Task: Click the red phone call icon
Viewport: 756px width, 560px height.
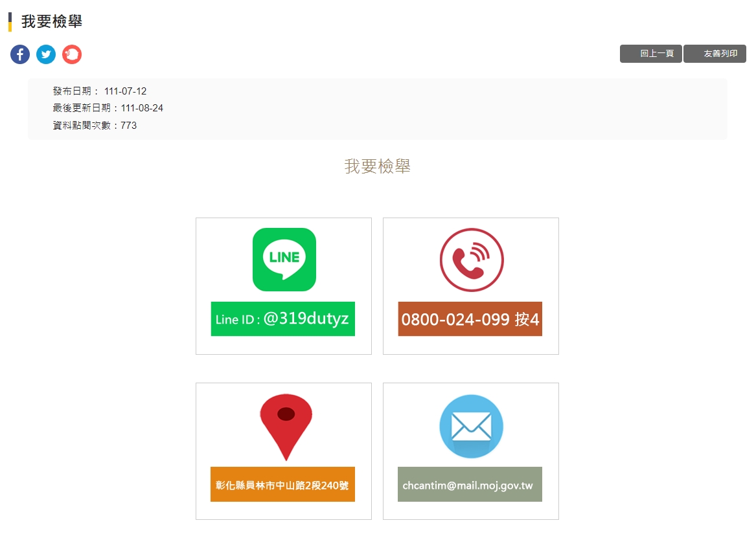Action: click(x=472, y=260)
